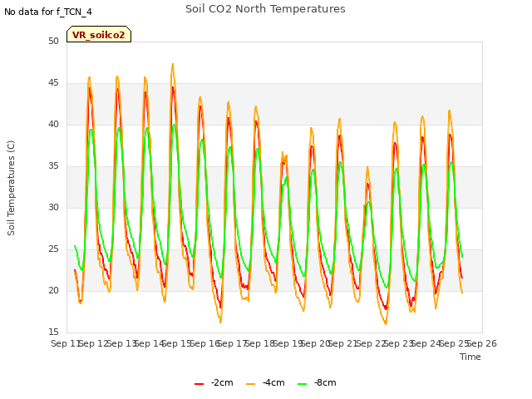The height and width of the screenshot is (399, 532).
Task: Click the green -8cm legend line swatch
Action: tap(302, 384)
